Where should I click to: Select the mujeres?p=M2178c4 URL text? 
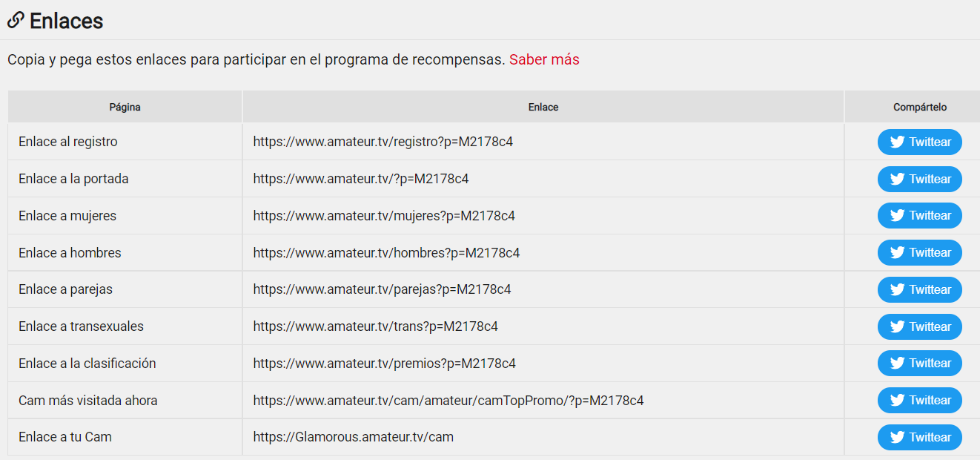[384, 216]
